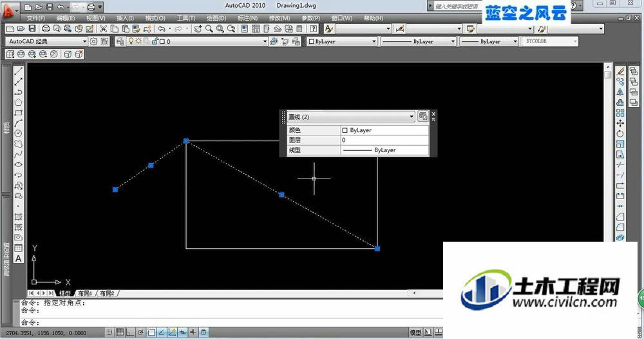
Task: Open the 文件(F) menu
Action: (x=35, y=18)
